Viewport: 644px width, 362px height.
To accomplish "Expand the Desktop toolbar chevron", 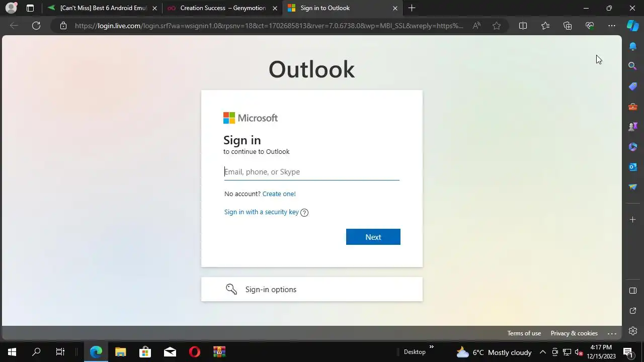I will 431,346.
